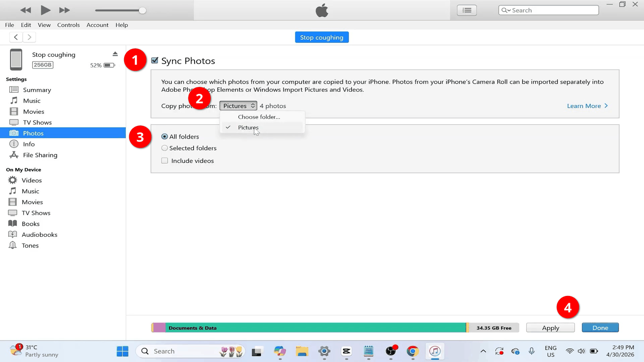Uncheck the Sync Photos checkbox

(155, 60)
